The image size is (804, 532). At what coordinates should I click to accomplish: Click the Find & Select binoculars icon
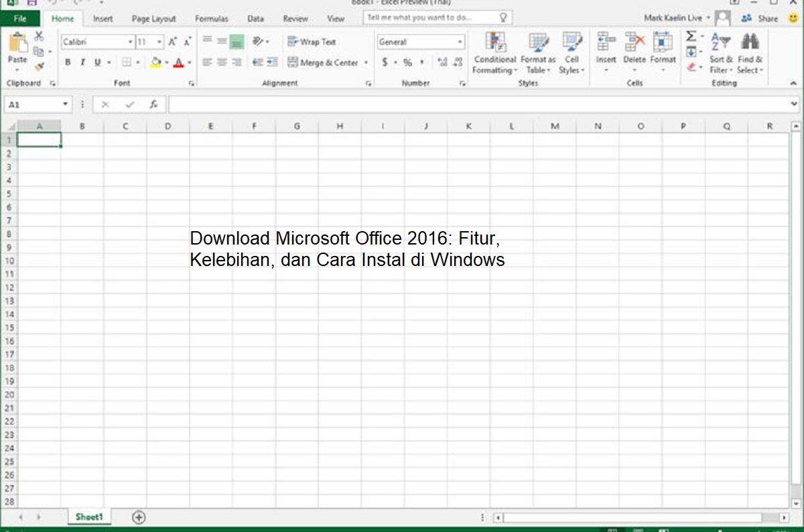pos(750,54)
